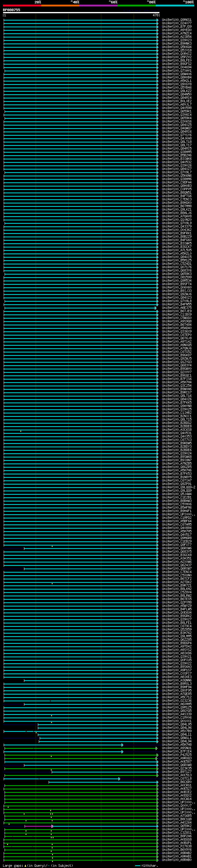Click the white query sequence ruler bar

coord(81,12)
